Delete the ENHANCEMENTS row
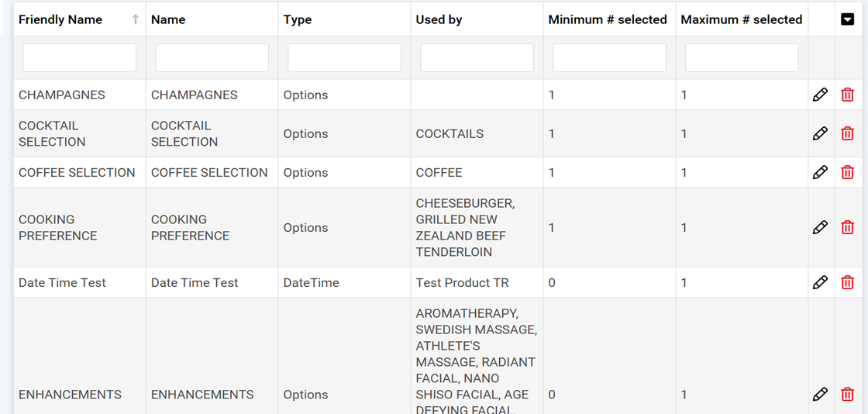Image resolution: width=868 pixels, height=414 pixels. [847, 394]
